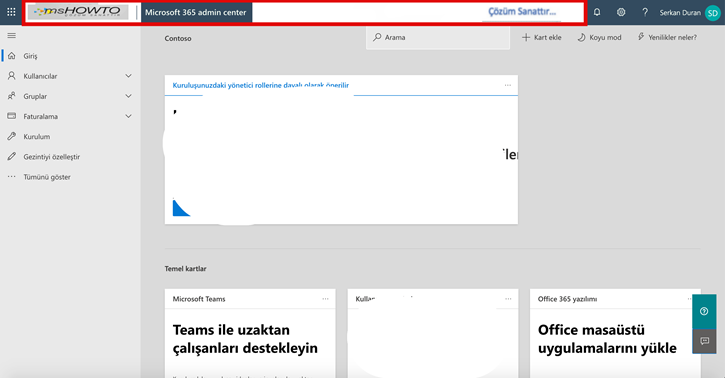Click the msHOWTO logo
This screenshot has height=378, width=725.
(78, 12)
